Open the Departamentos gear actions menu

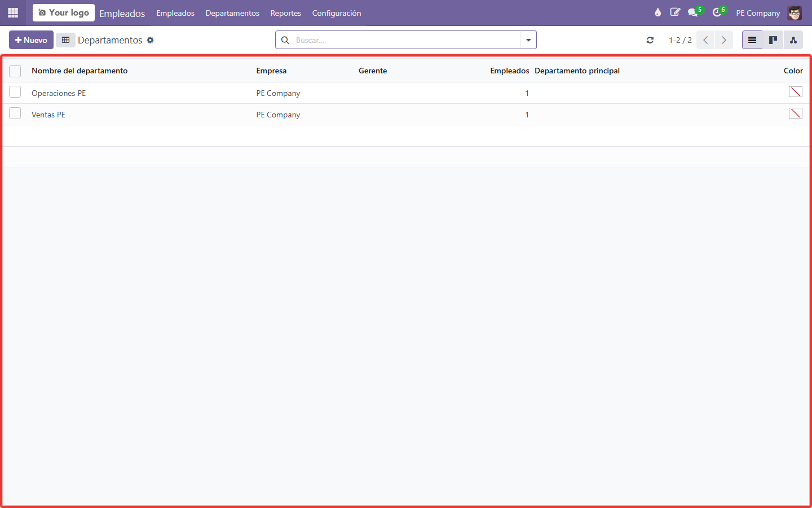pyautogui.click(x=150, y=40)
